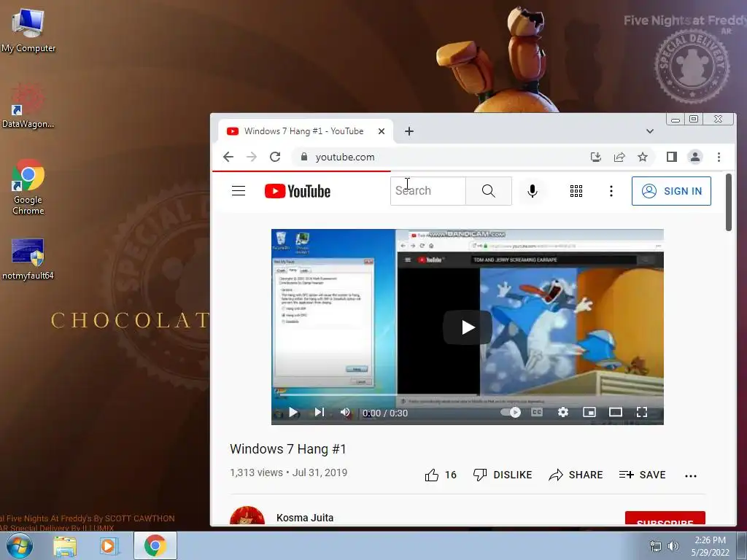Play the video with the center button
Screen dimensions: 747x560
(468, 327)
